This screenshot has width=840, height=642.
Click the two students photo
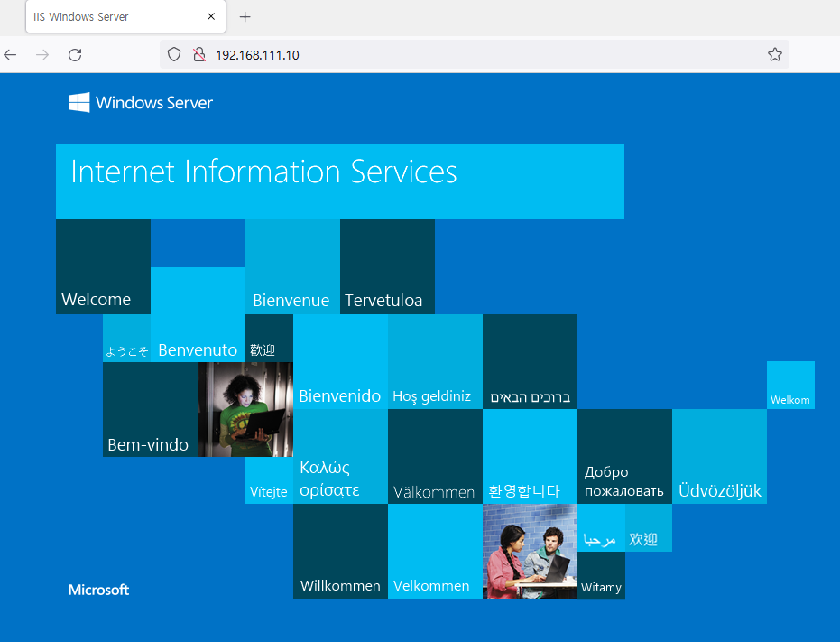tap(530, 552)
